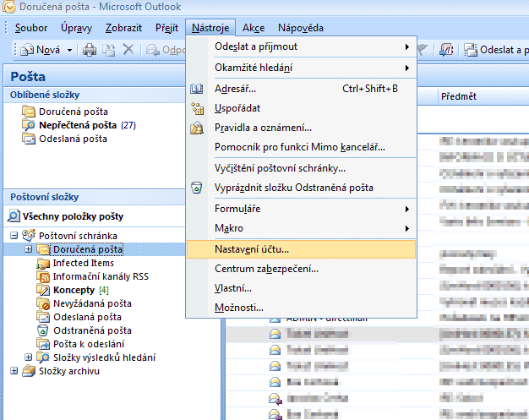
Task: Select Uspořádat from the Nástroje menu
Action: point(302,108)
